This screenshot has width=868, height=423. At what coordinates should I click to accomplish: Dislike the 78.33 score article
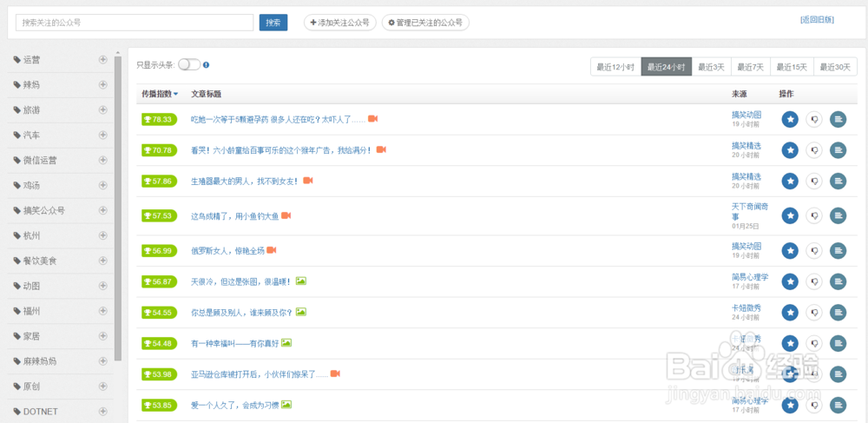(x=814, y=119)
